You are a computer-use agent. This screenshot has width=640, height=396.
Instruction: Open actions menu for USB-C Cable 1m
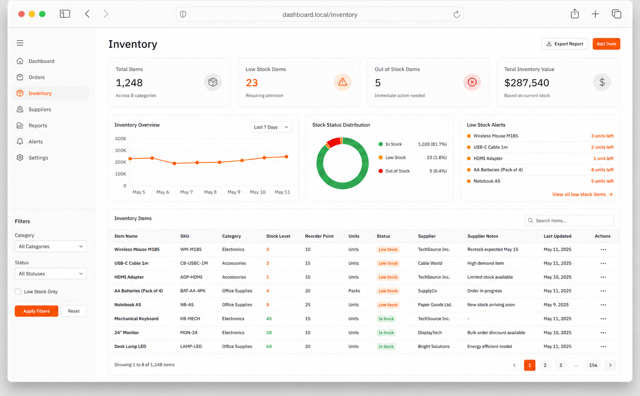[603, 263]
